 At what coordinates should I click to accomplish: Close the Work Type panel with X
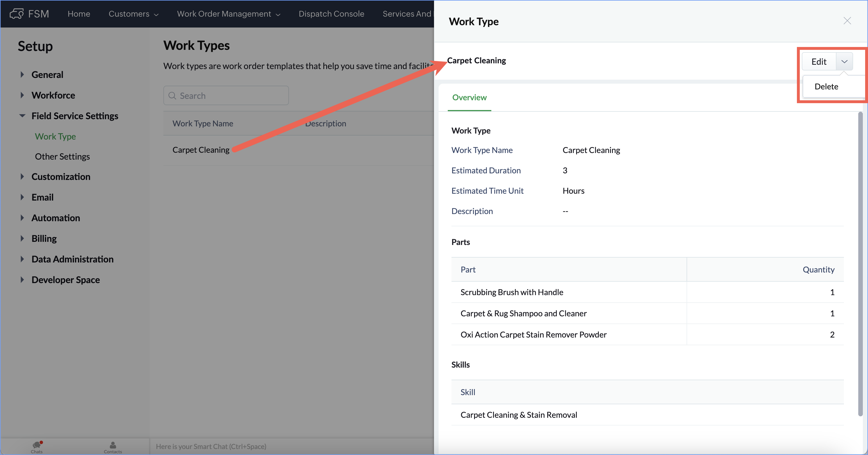coord(847,21)
